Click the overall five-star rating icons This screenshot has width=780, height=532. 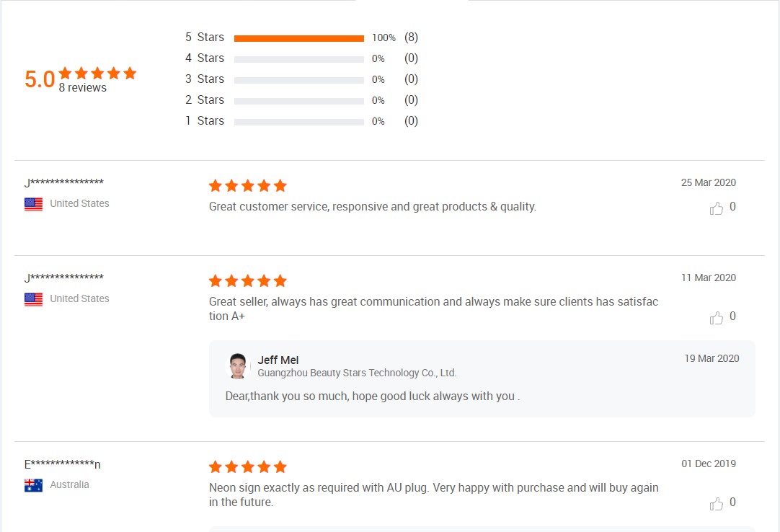(97, 73)
